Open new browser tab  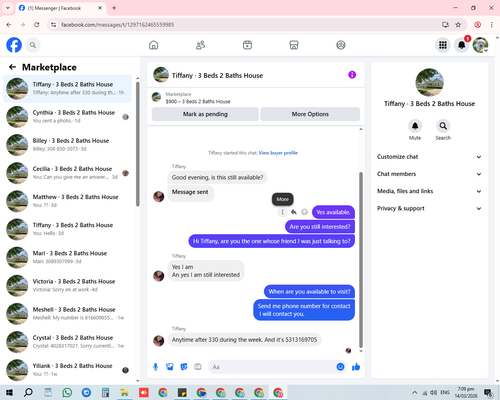click(114, 8)
